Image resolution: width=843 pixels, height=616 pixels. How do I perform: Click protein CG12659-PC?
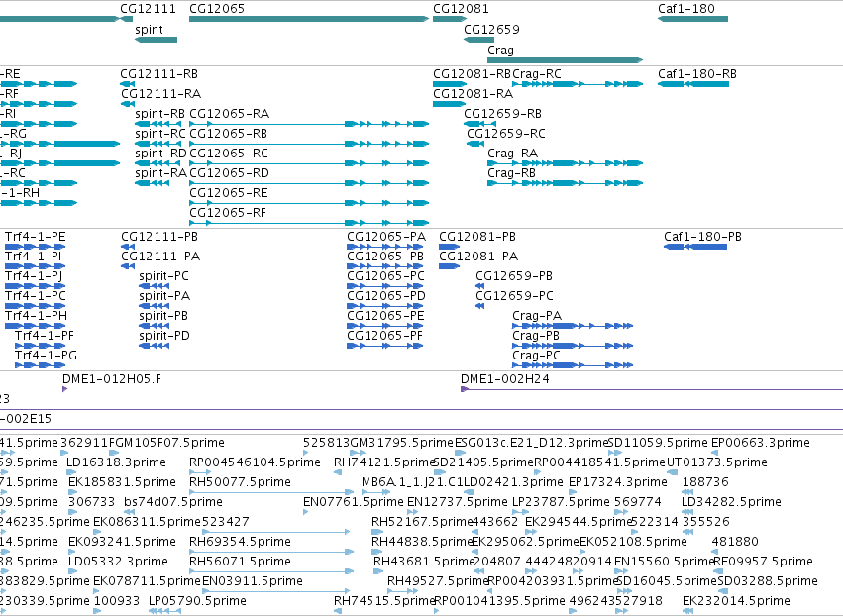(x=479, y=306)
